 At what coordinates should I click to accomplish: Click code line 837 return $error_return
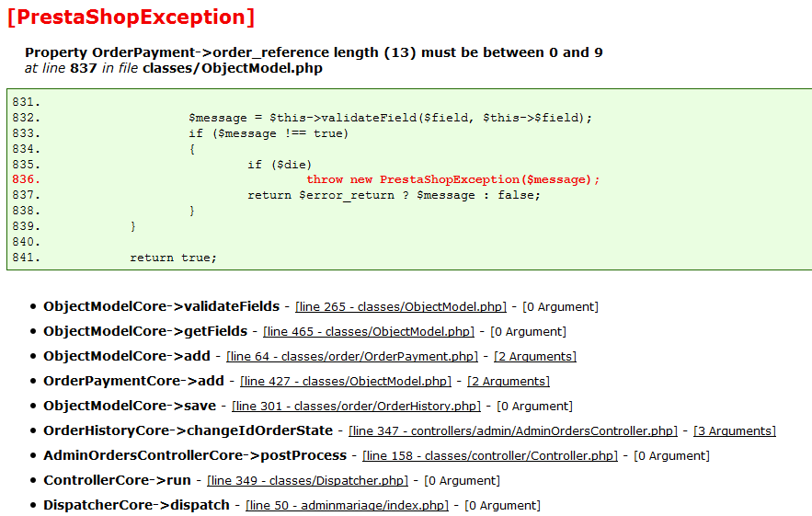point(394,195)
